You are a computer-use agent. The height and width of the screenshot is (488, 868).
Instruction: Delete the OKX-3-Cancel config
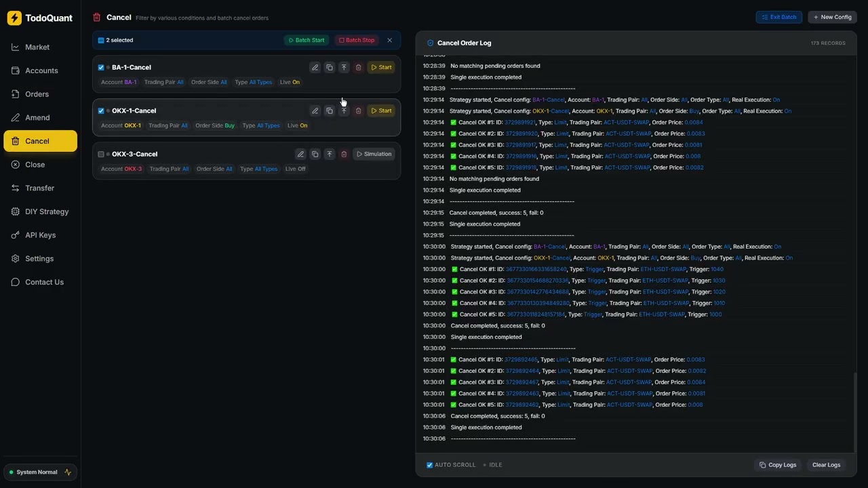coord(344,155)
